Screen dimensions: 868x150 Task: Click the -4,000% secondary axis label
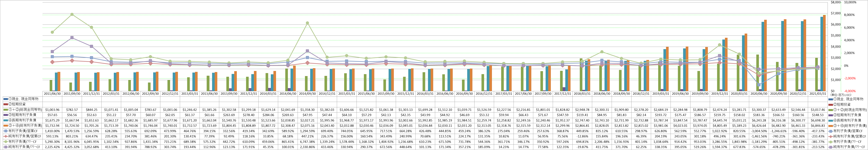(850, 91)
